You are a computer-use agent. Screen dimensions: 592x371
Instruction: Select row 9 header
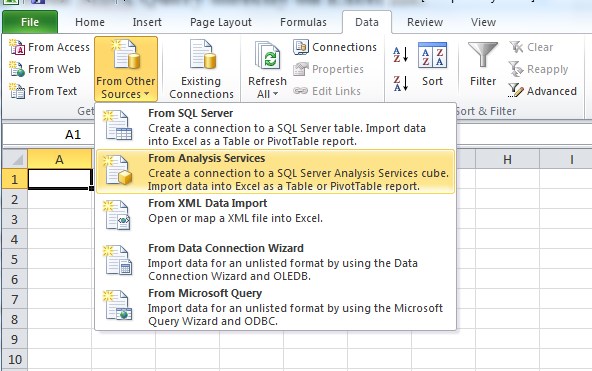coord(15,339)
